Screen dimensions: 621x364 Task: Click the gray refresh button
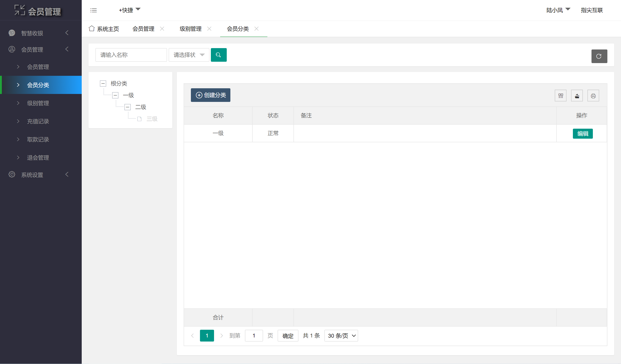click(599, 56)
